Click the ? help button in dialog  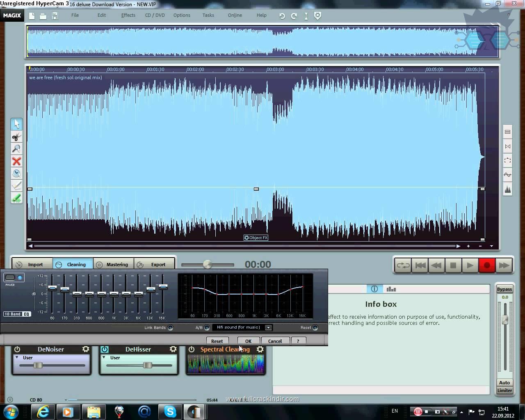pyautogui.click(x=298, y=341)
